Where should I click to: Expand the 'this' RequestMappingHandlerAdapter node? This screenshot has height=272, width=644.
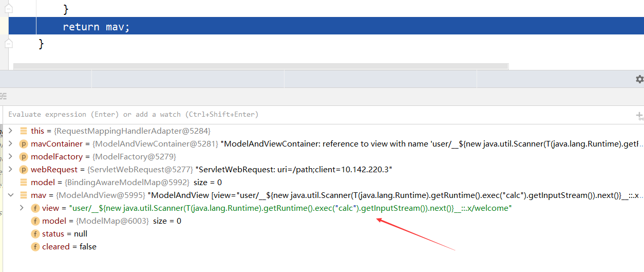10,131
